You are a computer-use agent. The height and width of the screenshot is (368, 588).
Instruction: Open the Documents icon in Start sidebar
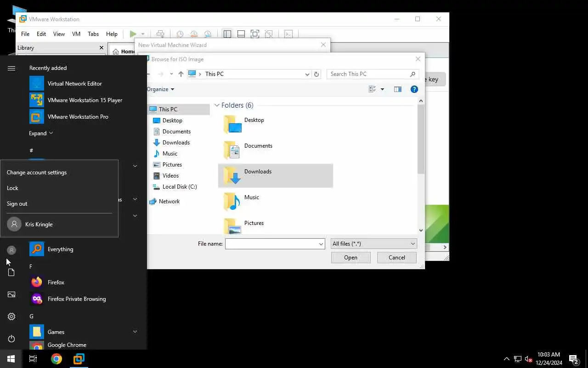[11, 272]
